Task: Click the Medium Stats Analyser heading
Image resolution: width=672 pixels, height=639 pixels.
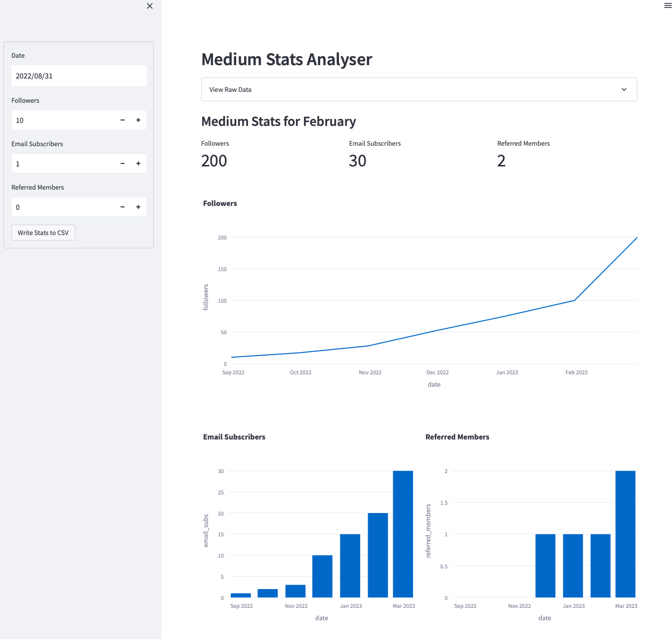Action: point(287,59)
